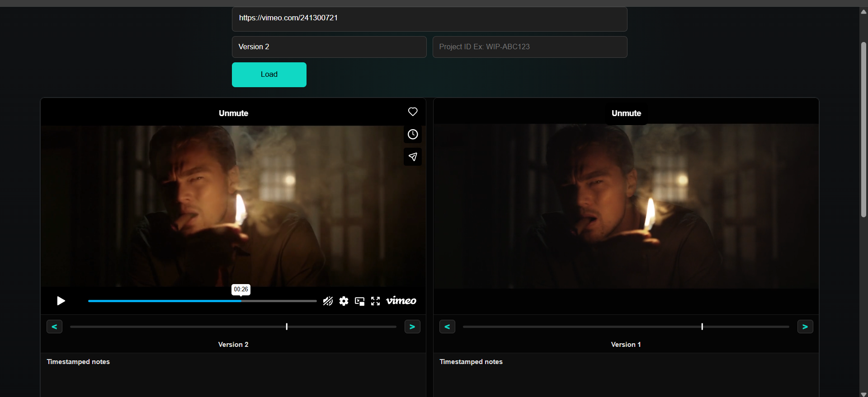Click the scrollbar down arrow
Screen dimensions: 868x397
[863, 393]
